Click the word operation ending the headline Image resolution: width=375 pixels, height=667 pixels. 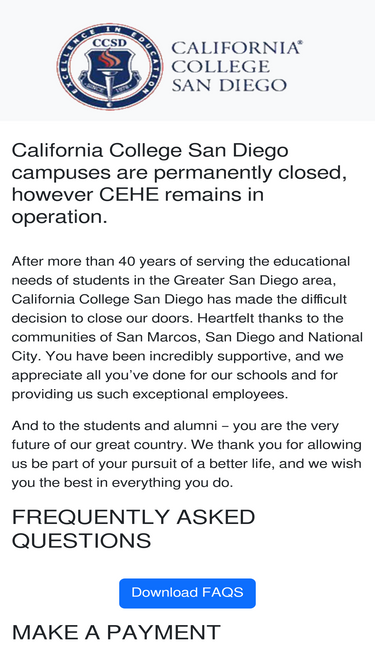tap(59, 217)
